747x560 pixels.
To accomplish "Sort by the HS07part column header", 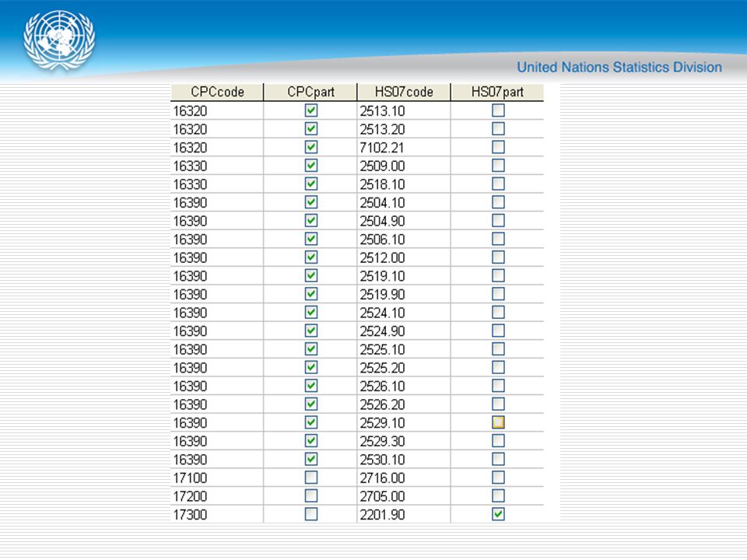I will pos(497,92).
